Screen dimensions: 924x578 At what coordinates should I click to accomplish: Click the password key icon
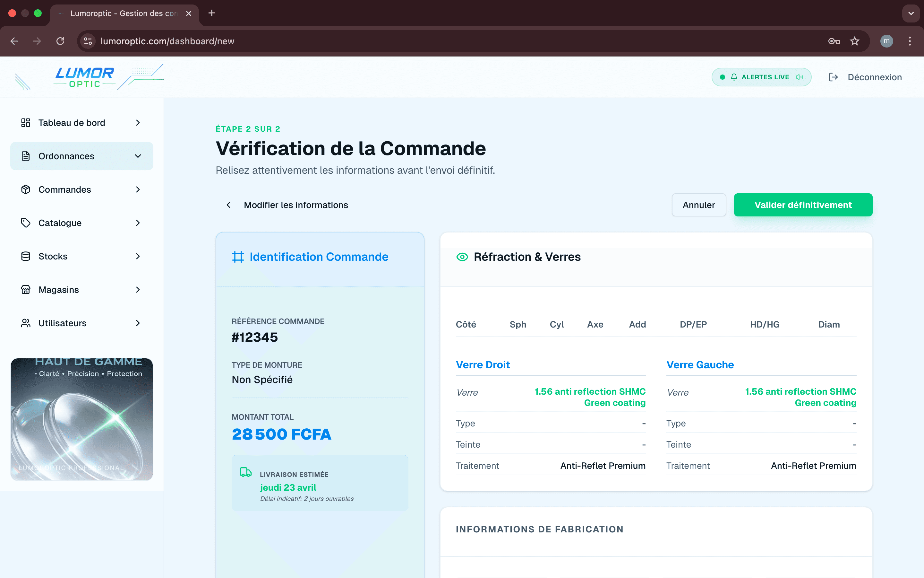(x=834, y=41)
